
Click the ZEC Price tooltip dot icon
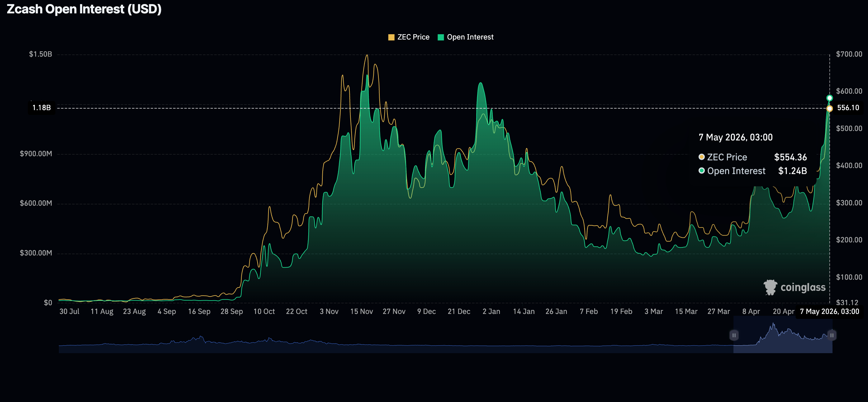(702, 157)
